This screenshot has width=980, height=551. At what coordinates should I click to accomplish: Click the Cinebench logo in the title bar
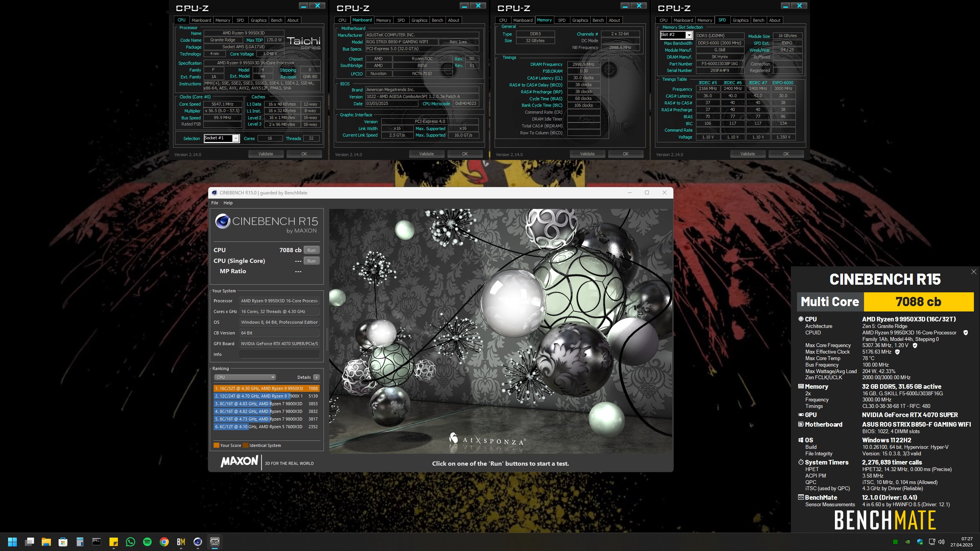(214, 193)
